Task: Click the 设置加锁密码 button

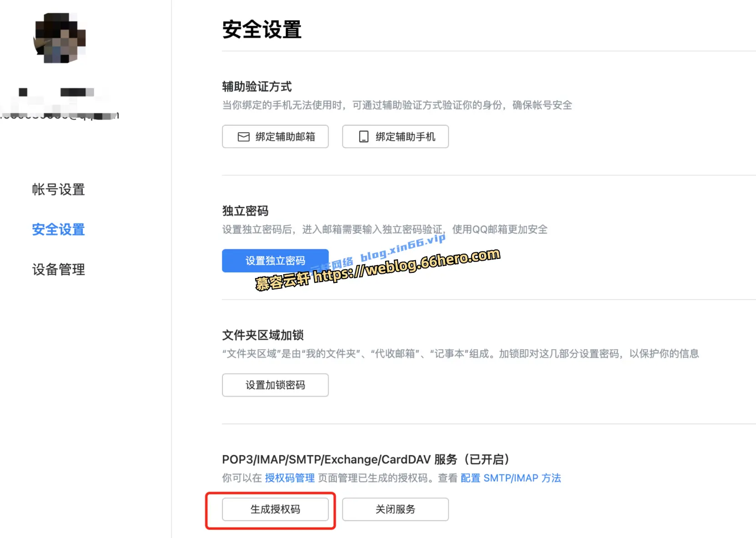Action: 275,385
